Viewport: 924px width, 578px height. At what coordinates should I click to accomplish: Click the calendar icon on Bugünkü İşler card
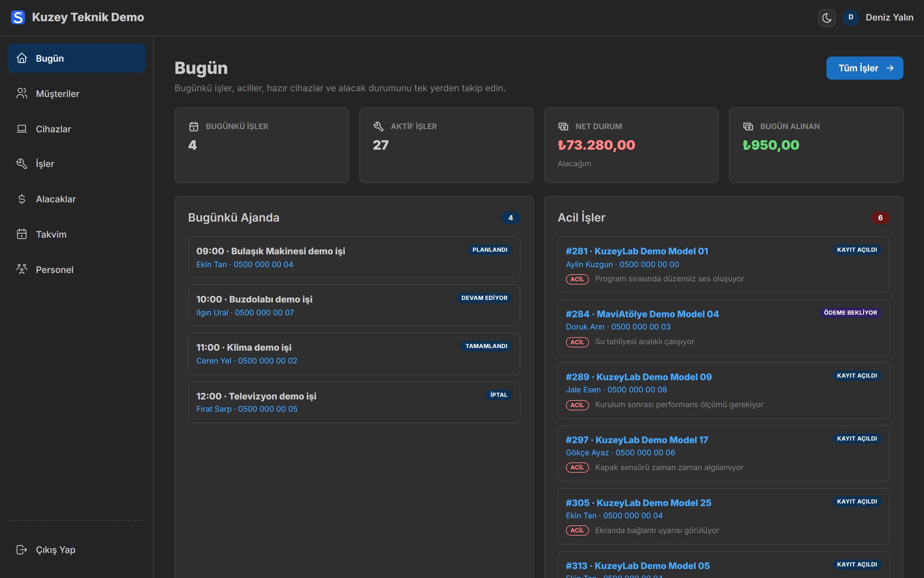pos(193,127)
